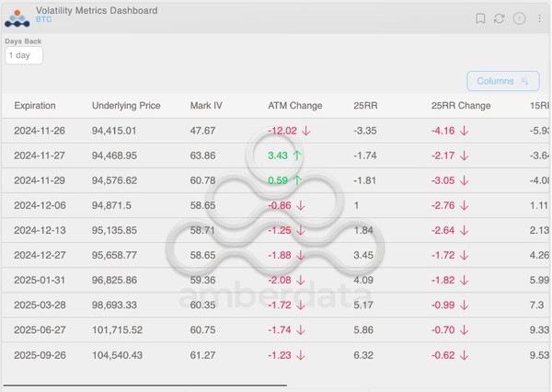
Task: Click the 25RR Change column header
Action: [x=460, y=106]
